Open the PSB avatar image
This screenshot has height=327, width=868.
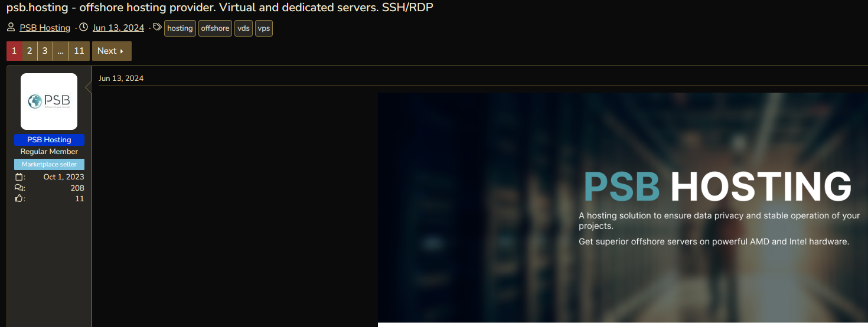(x=49, y=102)
